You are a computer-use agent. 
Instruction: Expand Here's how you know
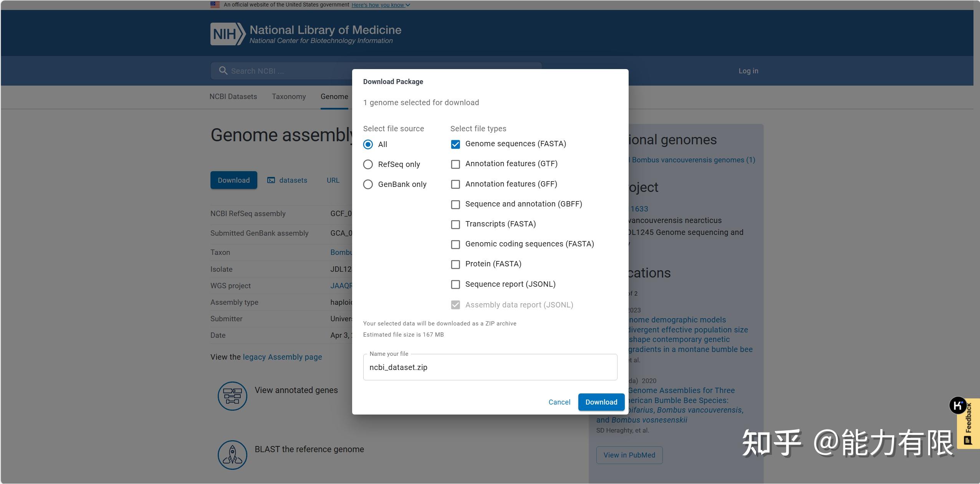point(381,5)
